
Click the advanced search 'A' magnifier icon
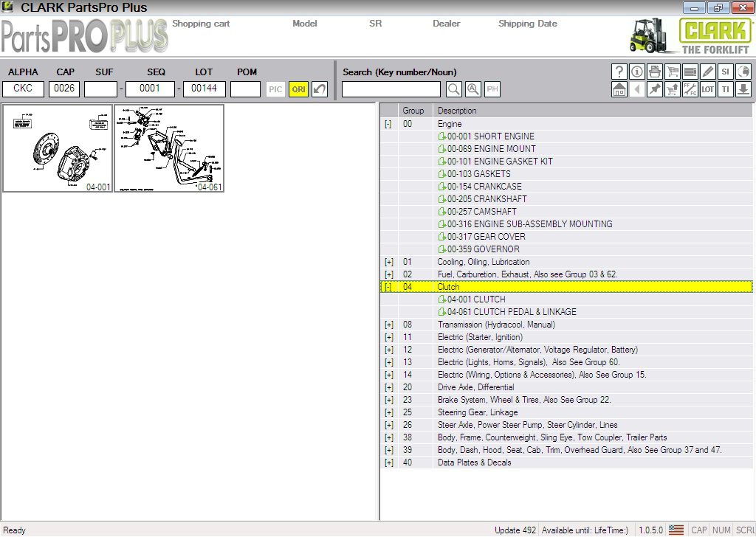click(x=473, y=89)
